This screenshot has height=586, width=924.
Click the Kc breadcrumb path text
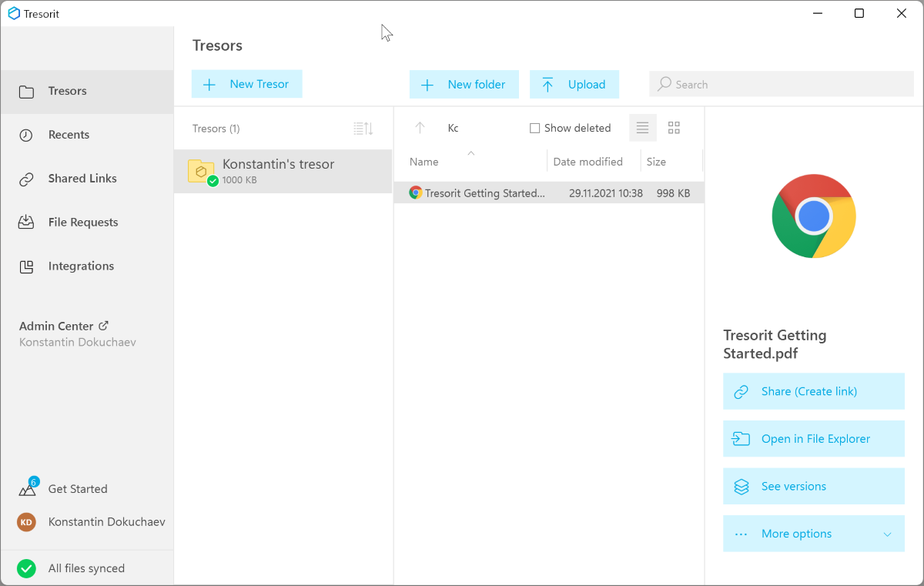[x=453, y=129]
